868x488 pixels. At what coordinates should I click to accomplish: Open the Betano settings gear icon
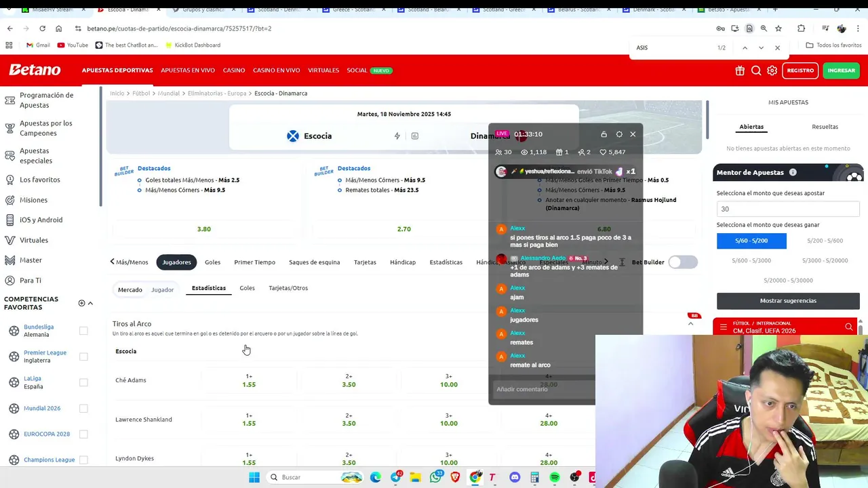click(x=772, y=70)
